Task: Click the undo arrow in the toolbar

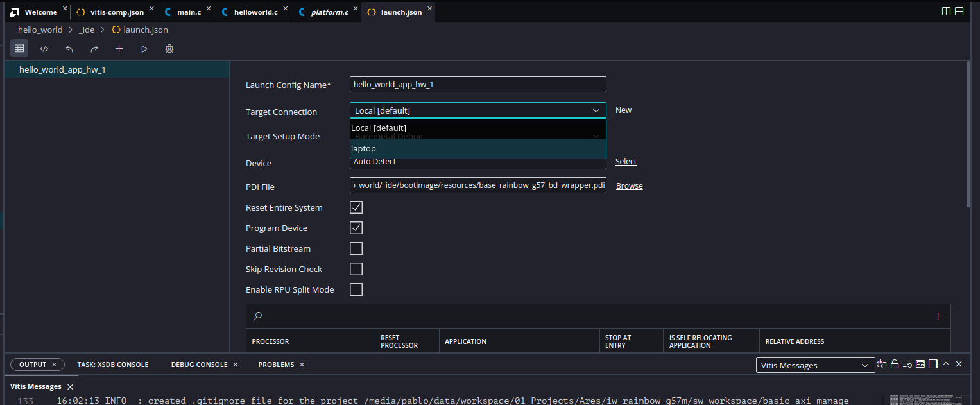Action: pyautogui.click(x=69, y=48)
